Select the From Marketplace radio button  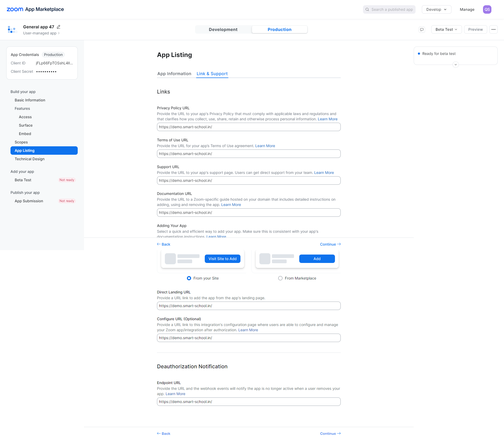[280, 278]
